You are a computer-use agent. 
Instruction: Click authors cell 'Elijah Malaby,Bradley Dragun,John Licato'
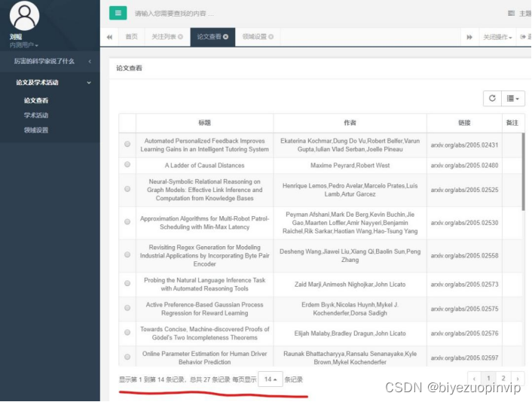(350, 333)
